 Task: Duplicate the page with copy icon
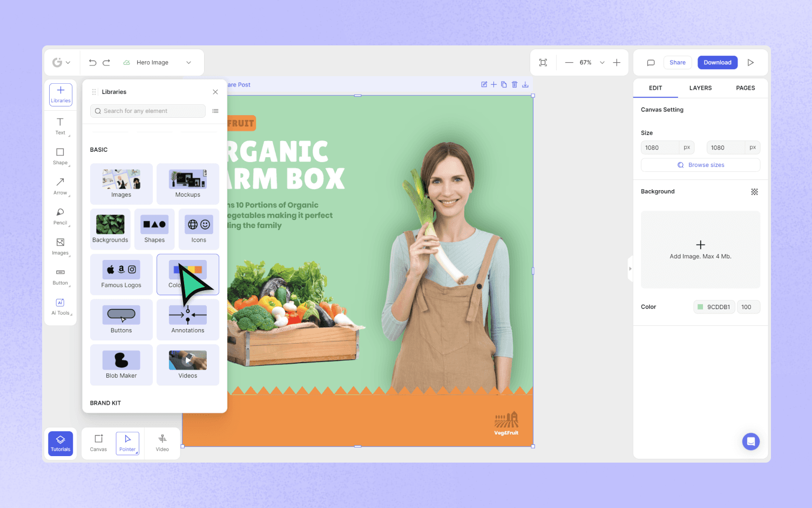[504, 84]
